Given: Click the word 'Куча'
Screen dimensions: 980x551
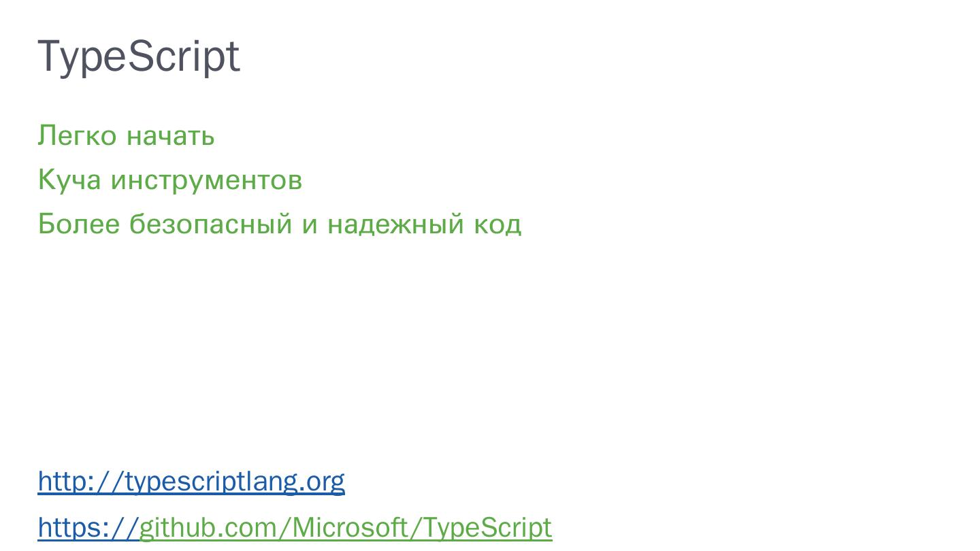Looking at the screenshot, I should [x=69, y=180].
